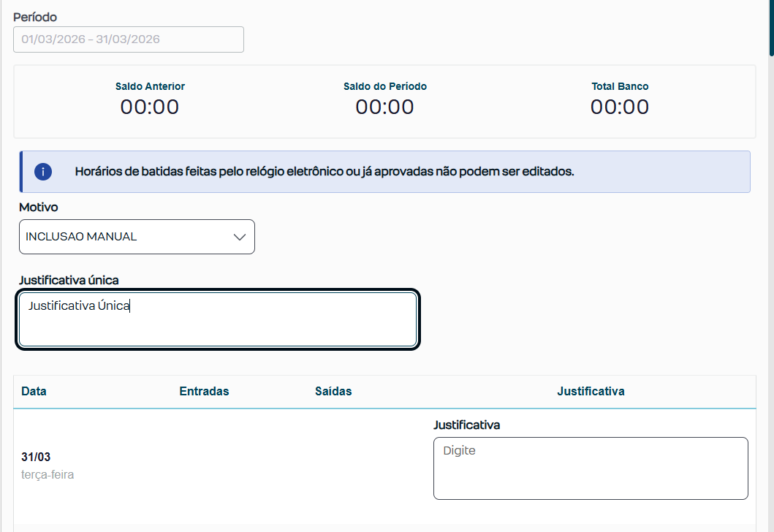The width and height of the screenshot is (774, 532).
Task: Click the Saldo Anterior 00:00 value
Action: point(150,107)
